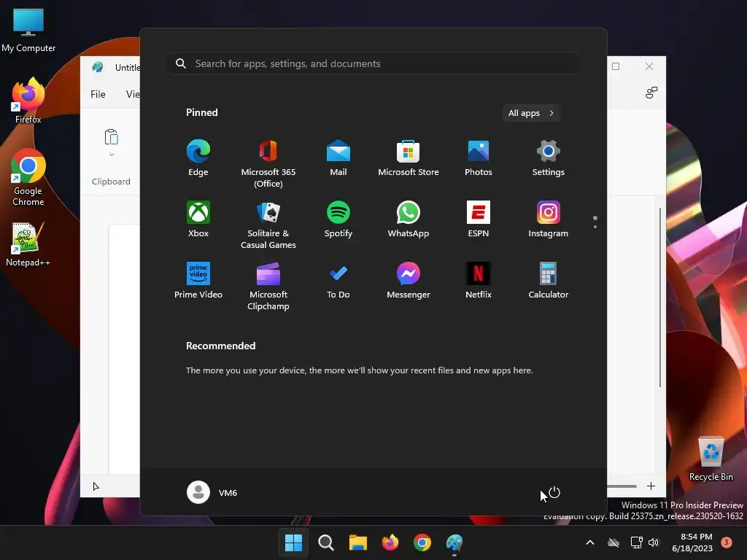Open volume control tray icon

pyautogui.click(x=654, y=542)
